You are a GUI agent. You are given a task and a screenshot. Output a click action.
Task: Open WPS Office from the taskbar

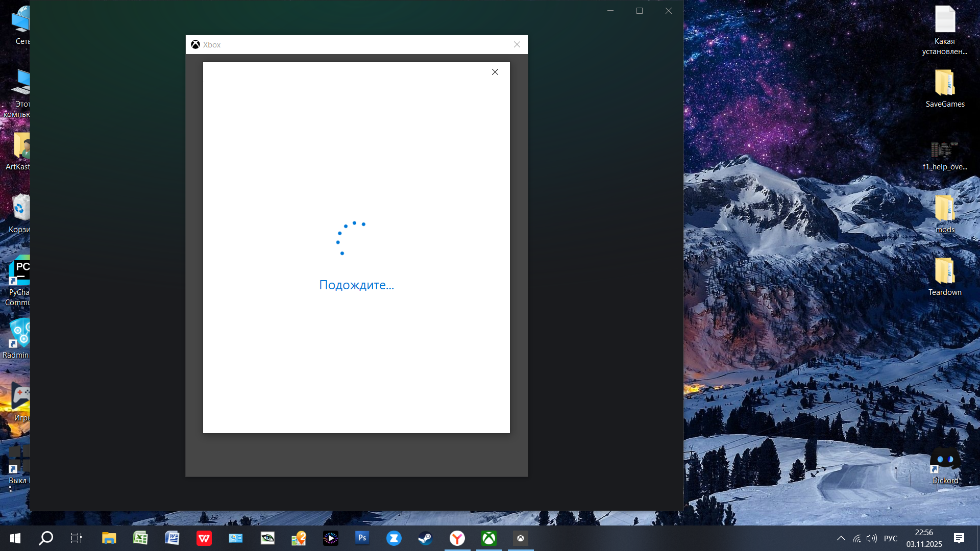204,538
